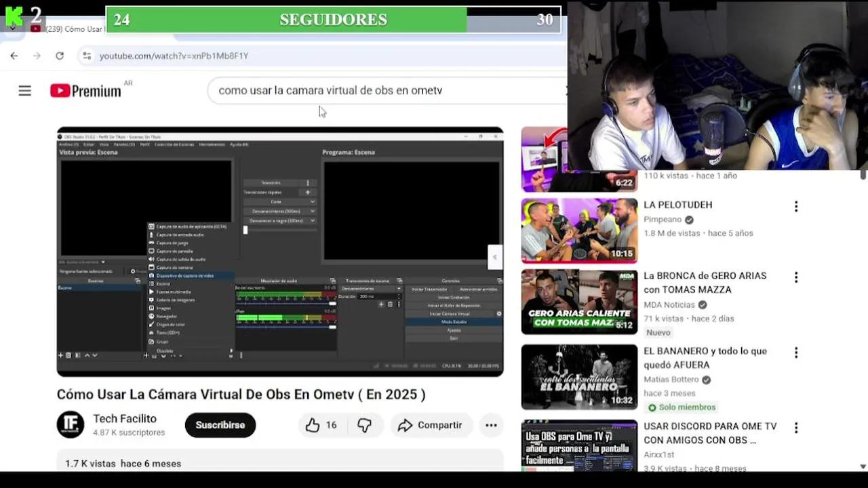Image resolution: width=868 pixels, height=488 pixels.
Task: Open the 10:15 LA PELOTUDEH thumbnail
Action: click(579, 230)
